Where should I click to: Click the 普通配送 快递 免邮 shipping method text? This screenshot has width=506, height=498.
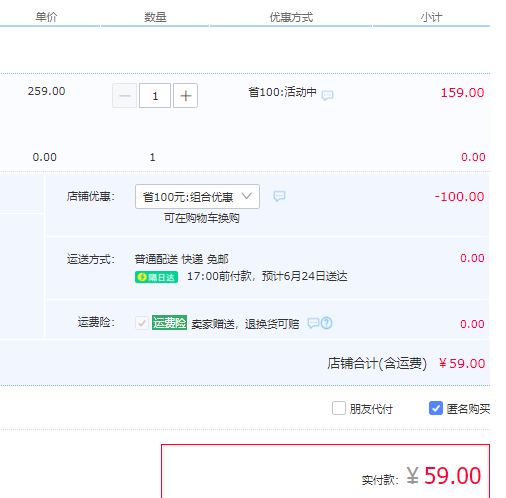tap(182, 259)
